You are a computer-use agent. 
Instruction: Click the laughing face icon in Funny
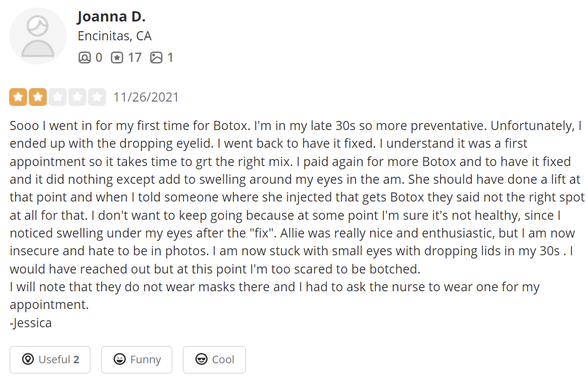[120, 360]
